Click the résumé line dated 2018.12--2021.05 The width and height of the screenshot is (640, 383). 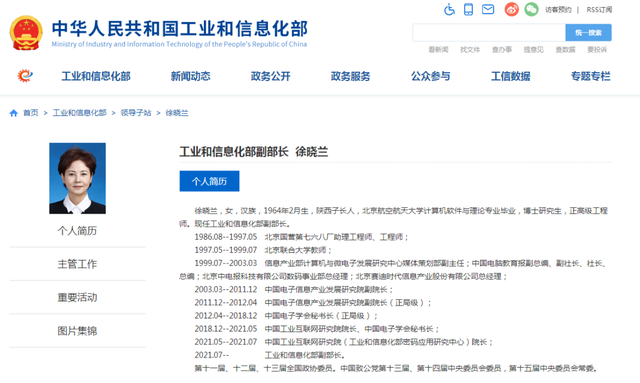coord(317,329)
